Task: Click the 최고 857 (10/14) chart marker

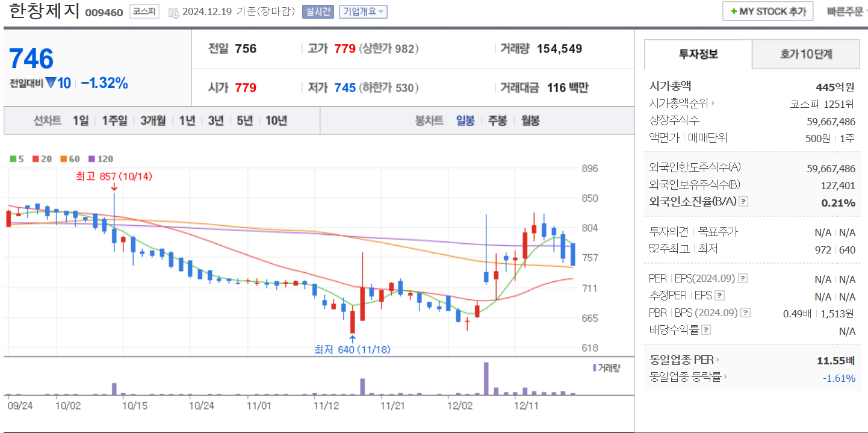Action: [x=114, y=176]
